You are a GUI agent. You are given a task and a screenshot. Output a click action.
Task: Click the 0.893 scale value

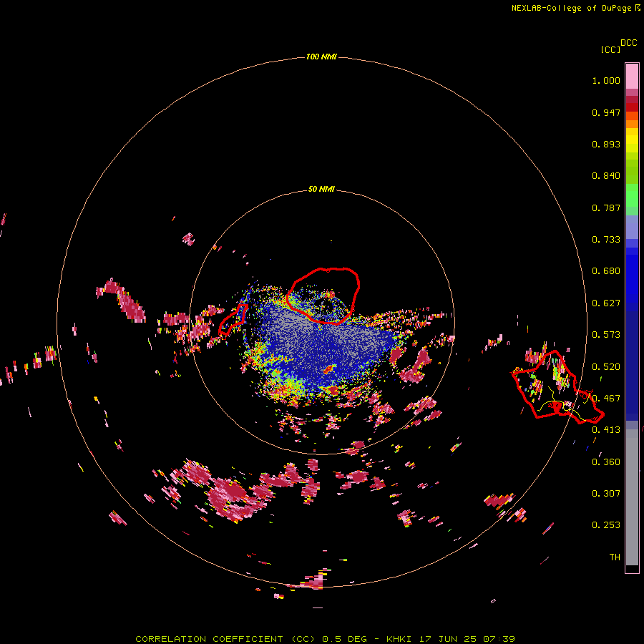606,144
